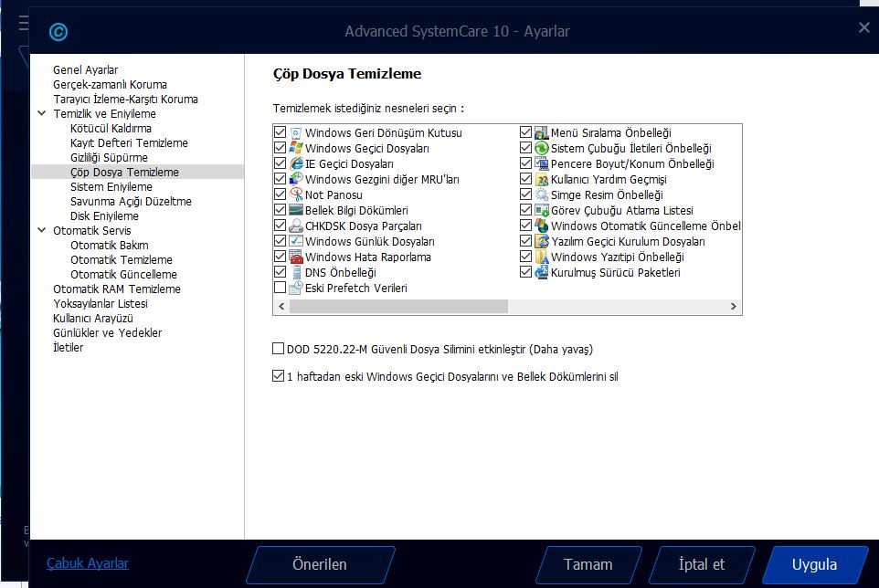
Task: Uncheck the Bellek Bilgi Dökümleri checkbox
Action: [x=281, y=209]
